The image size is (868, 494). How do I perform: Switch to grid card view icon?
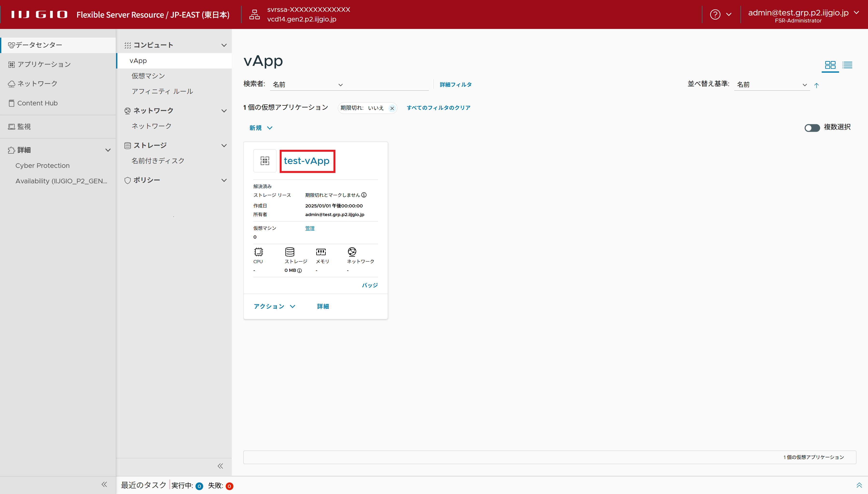click(830, 65)
